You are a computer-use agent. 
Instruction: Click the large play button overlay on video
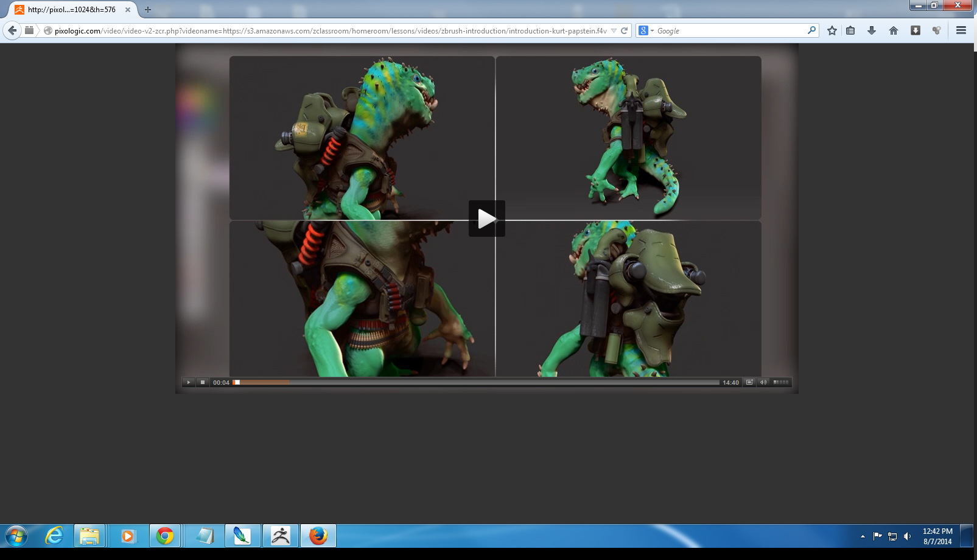coord(486,219)
